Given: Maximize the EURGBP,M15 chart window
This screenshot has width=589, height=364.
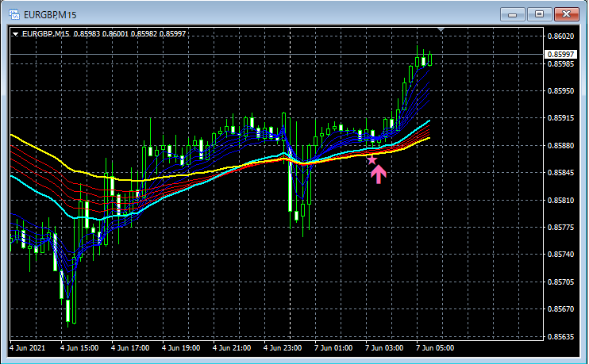Looking at the screenshot, I should [540, 14].
